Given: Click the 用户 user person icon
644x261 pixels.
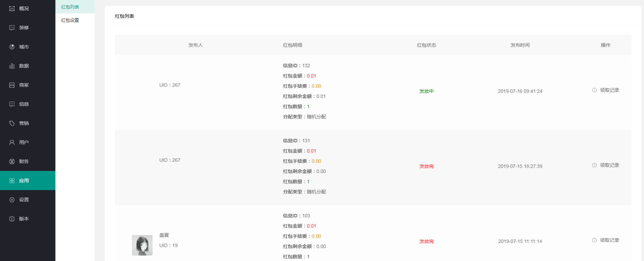Looking at the screenshot, I should (12, 142).
